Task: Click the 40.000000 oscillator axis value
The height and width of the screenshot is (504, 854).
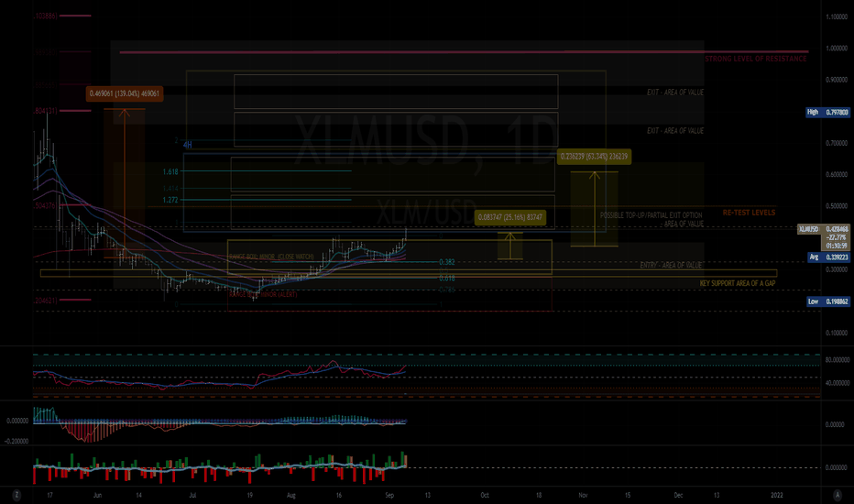Action: pyautogui.click(x=838, y=383)
